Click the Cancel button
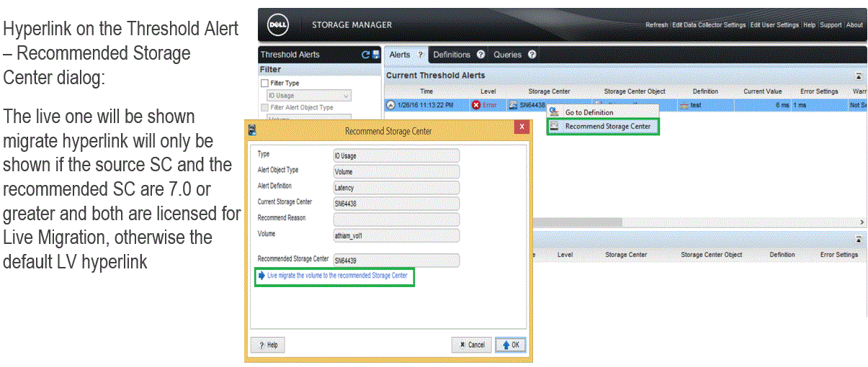This screenshot has height=367, width=868. [472, 345]
